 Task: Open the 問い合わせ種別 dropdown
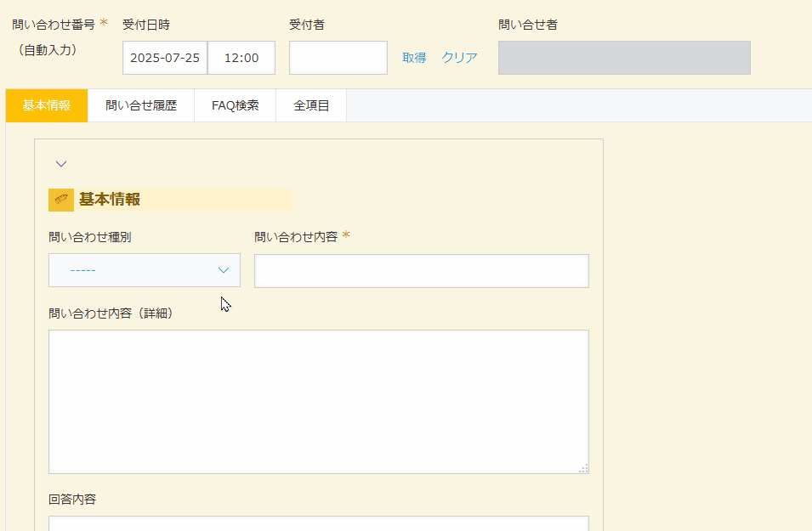tap(145, 270)
